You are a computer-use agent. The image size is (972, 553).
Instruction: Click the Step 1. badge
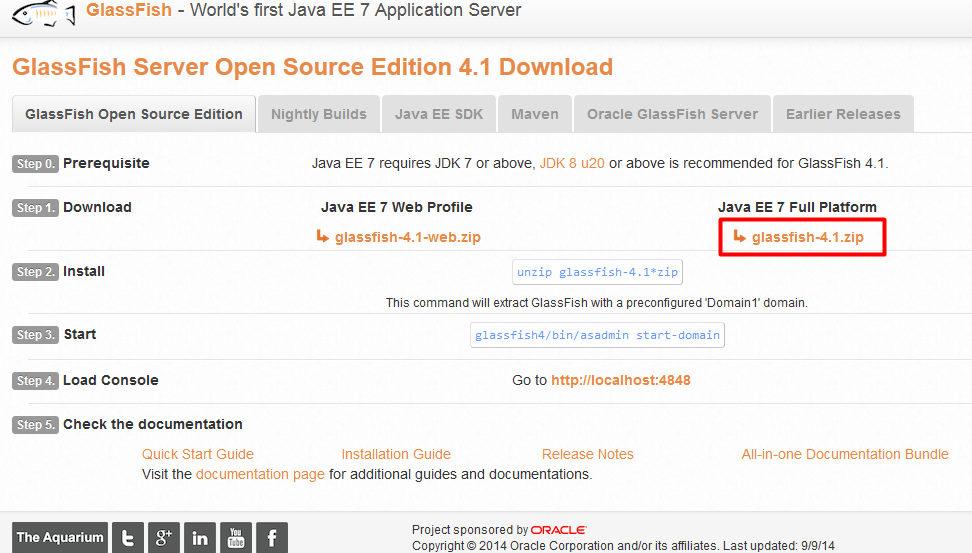(35, 208)
